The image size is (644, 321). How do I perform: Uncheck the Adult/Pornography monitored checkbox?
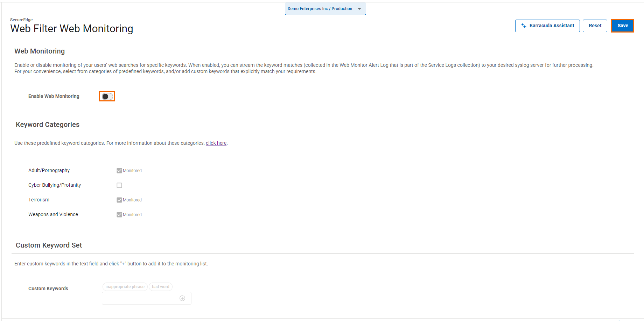coord(119,171)
